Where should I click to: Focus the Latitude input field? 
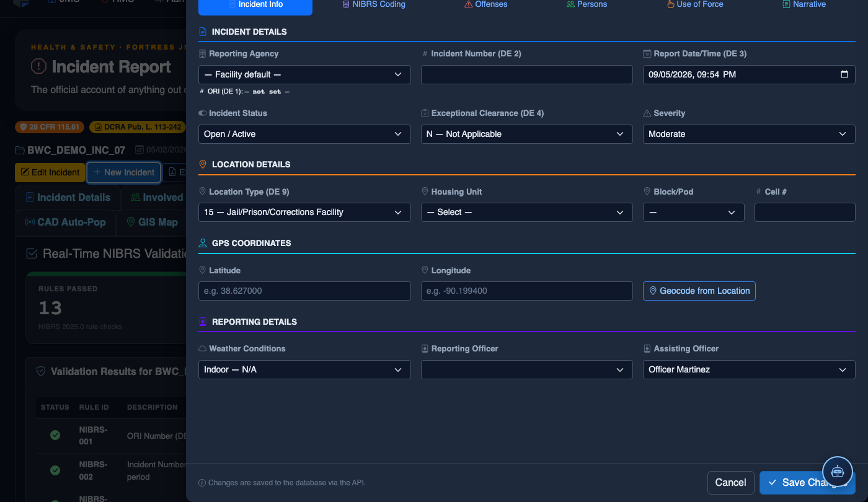click(x=304, y=291)
